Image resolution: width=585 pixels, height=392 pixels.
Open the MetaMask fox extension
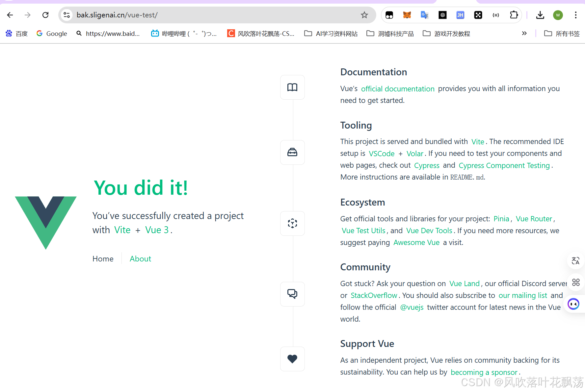pos(407,15)
